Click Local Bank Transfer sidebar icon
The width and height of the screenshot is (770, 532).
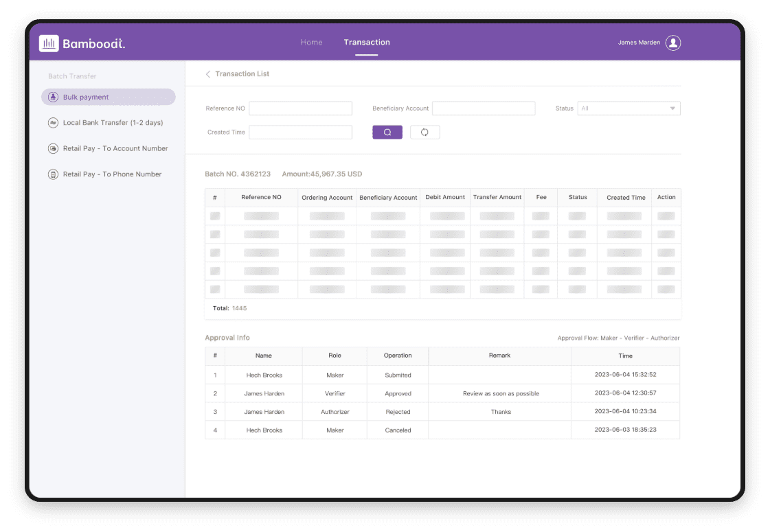click(53, 123)
